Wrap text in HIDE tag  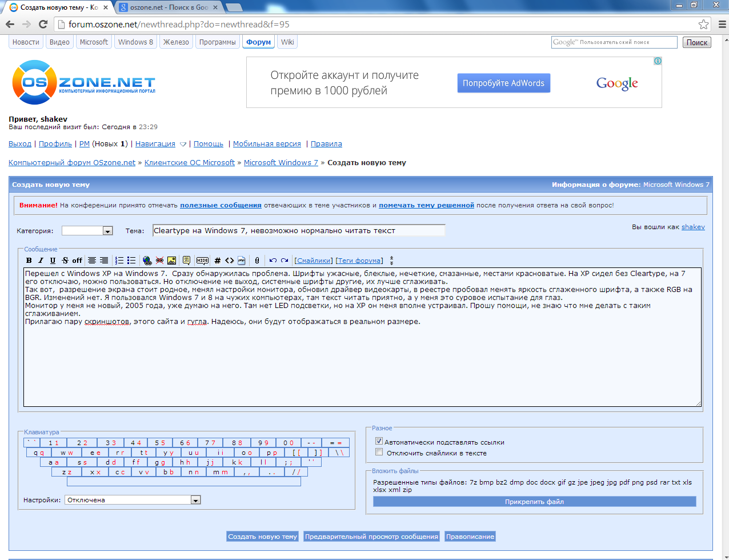(202, 261)
